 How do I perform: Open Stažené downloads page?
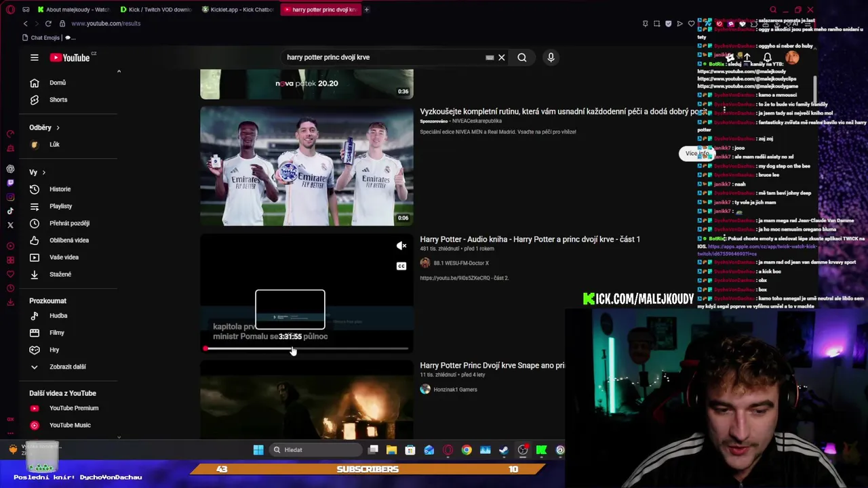click(60, 274)
